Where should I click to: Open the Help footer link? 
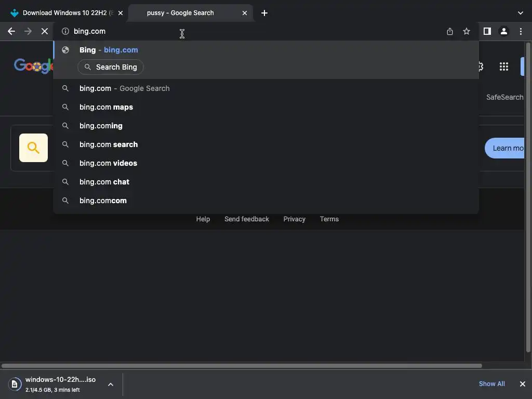203,219
